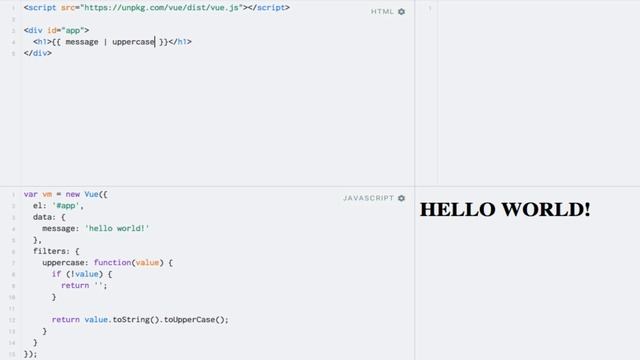Image resolution: width=640 pixels, height=360 pixels.
Task: Click the new Vue constructor call
Action: point(87,194)
